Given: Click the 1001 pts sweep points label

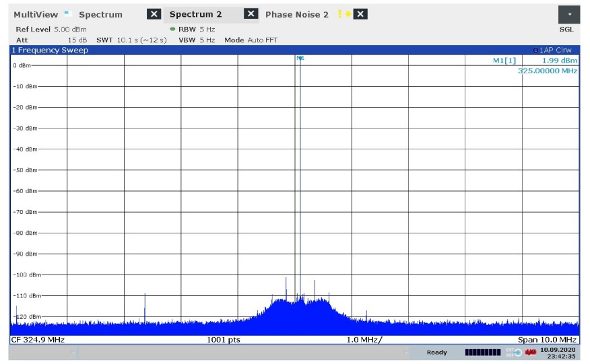Looking at the screenshot, I should point(224,340).
